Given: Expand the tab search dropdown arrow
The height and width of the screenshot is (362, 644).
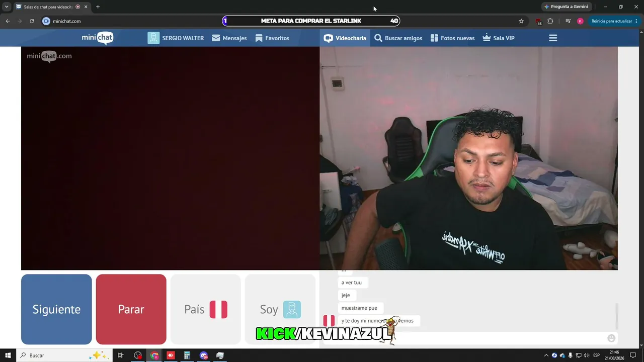Looking at the screenshot, I should 7,7.
